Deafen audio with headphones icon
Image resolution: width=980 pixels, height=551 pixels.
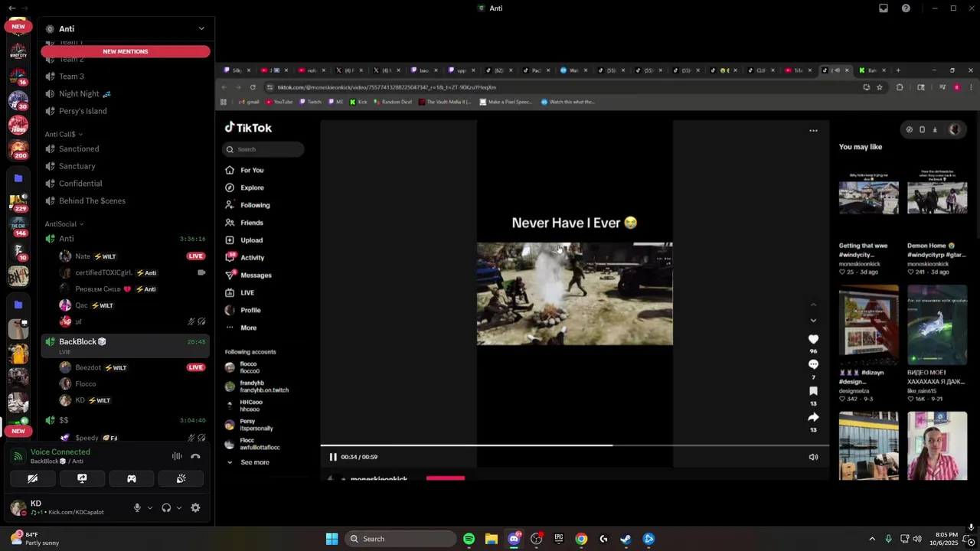pos(166,507)
